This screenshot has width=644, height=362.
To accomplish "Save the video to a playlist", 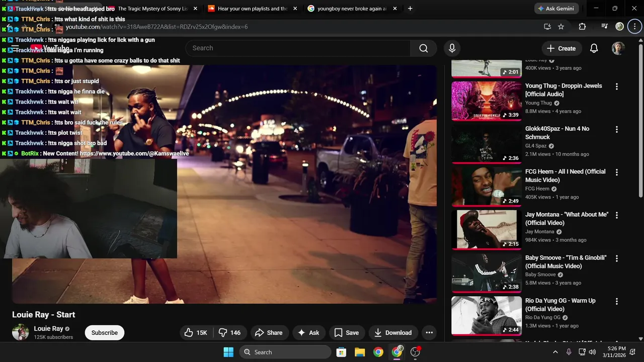I will pyautogui.click(x=347, y=333).
